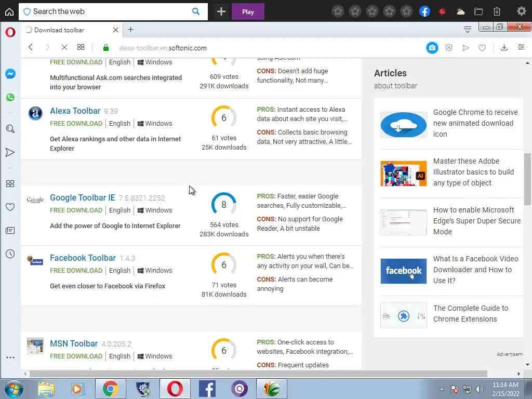Click the first star in the top toolbar

click(x=338, y=11)
